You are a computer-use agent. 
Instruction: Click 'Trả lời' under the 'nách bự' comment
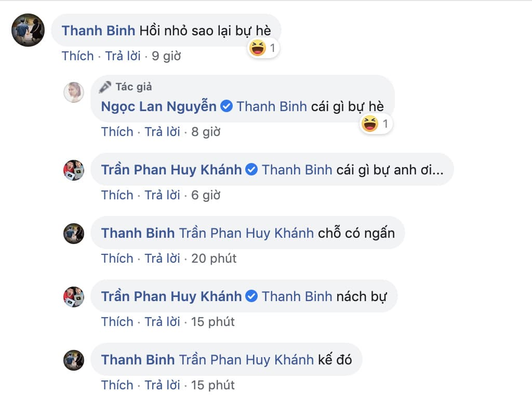164,322
